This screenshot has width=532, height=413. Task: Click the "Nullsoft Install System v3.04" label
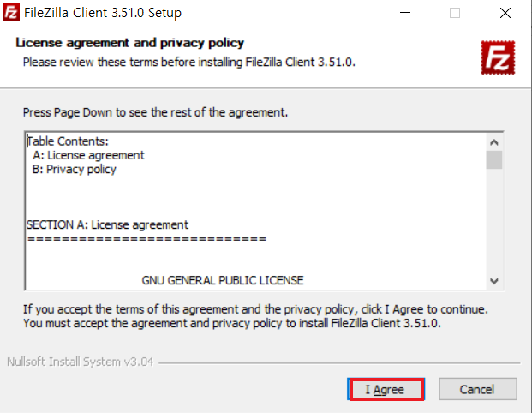point(80,362)
